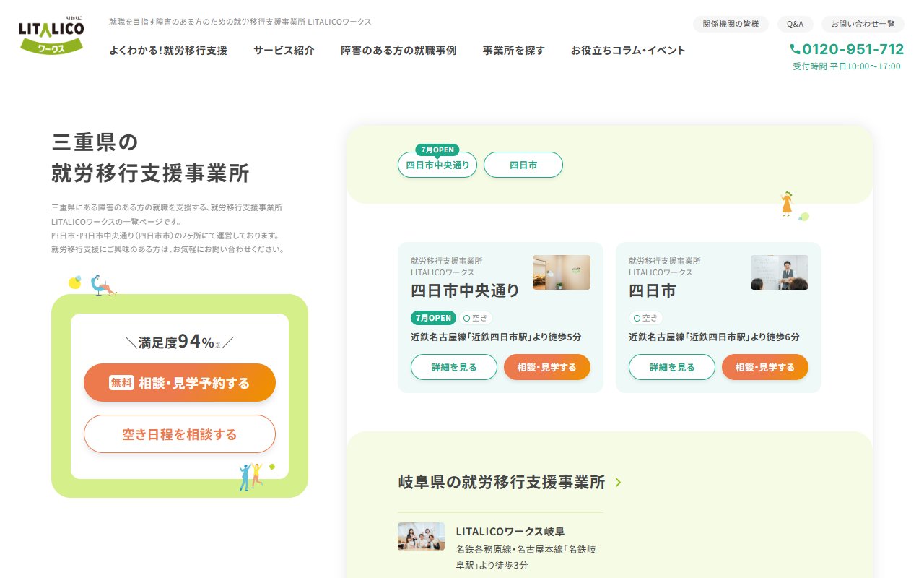Click 名鉄岐阜駅より徒歩3分 access text
Image resolution: width=924 pixels, height=578 pixels.
(526, 557)
